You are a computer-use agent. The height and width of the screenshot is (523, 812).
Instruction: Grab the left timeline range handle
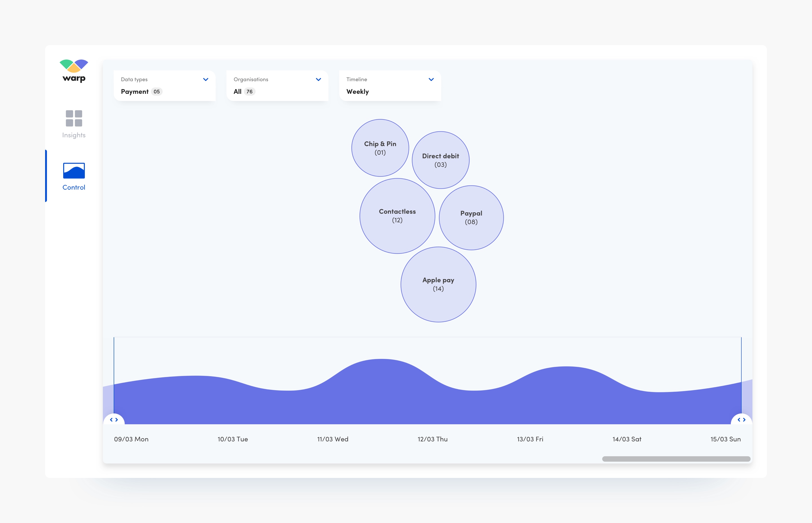[114, 419]
